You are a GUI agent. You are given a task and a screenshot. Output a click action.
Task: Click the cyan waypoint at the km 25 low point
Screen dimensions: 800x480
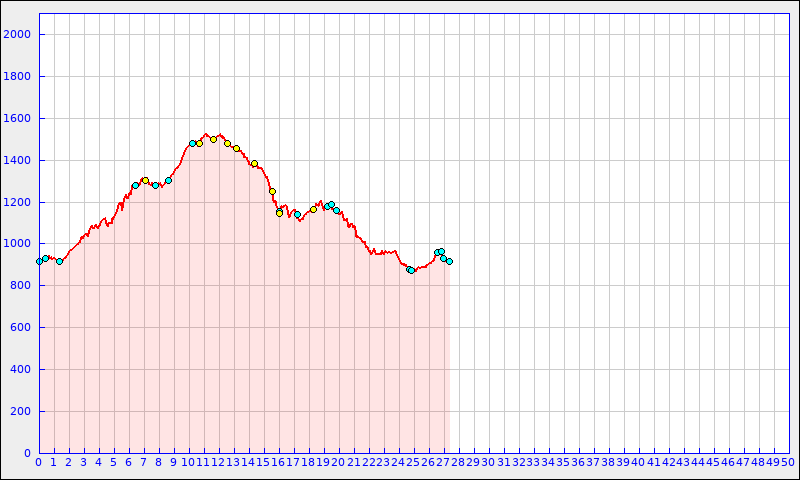tap(410, 270)
